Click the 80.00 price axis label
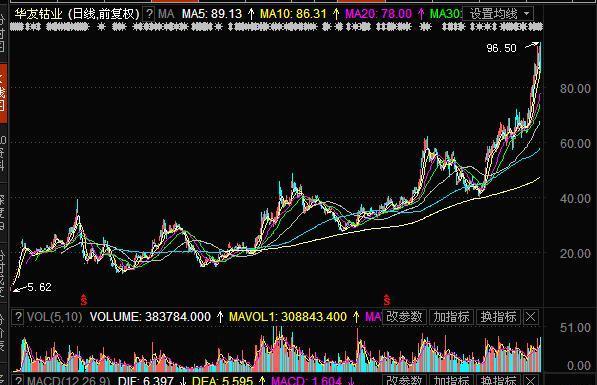 (x=575, y=89)
